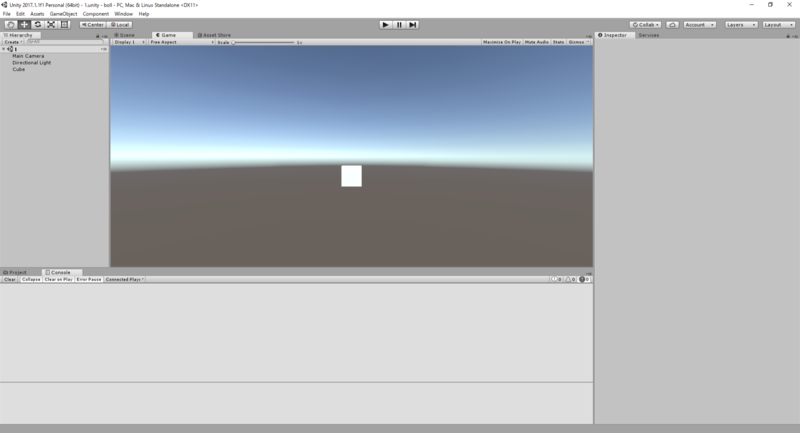The height and width of the screenshot is (433, 800).
Task: Switch to the Hierarchy tab
Action: tap(18, 35)
